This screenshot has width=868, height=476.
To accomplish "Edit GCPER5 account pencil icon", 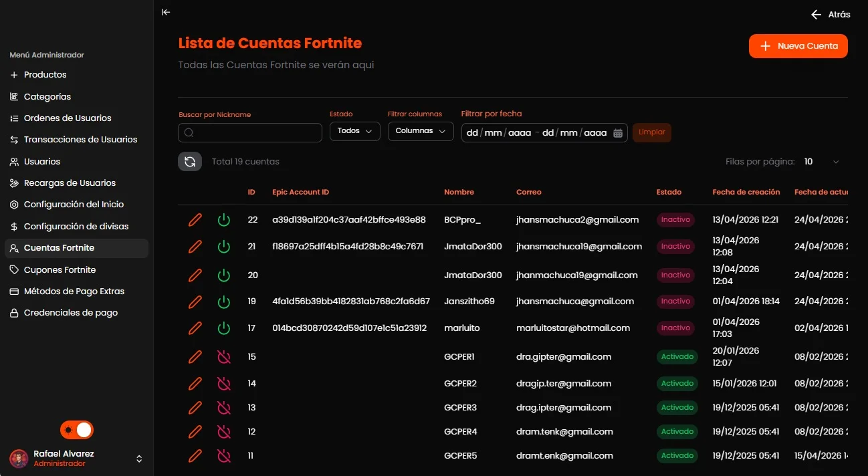I will point(195,456).
